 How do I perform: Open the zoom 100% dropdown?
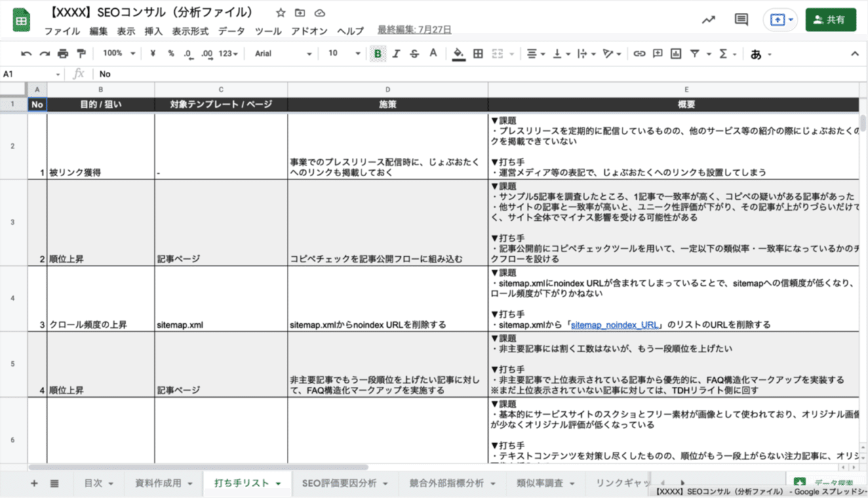[118, 54]
